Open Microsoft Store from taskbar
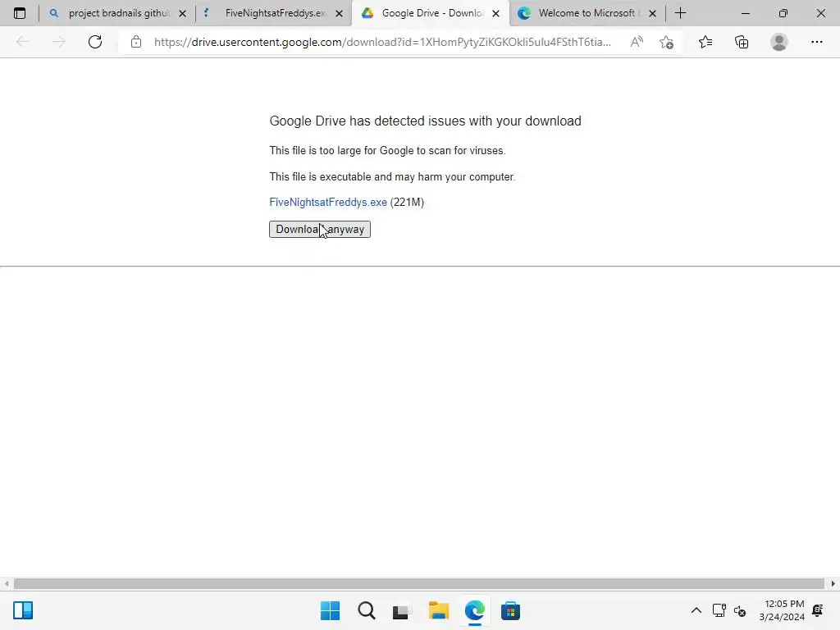This screenshot has height=630, width=840. (x=510, y=610)
